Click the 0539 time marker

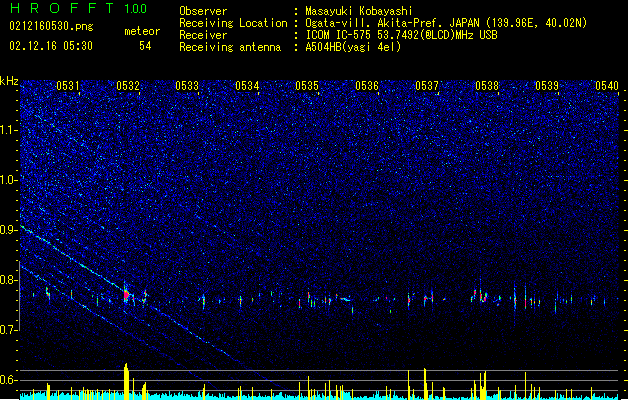coord(547,86)
